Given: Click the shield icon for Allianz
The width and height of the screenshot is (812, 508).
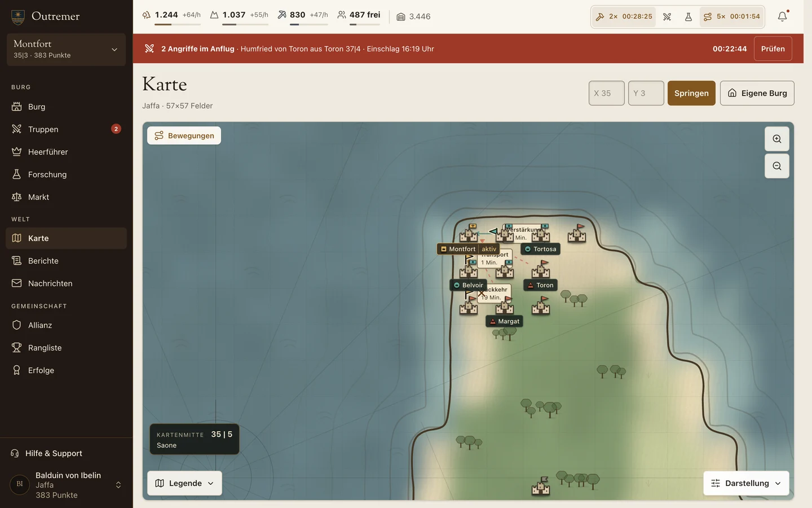Looking at the screenshot, I should (x=16, y=325).
